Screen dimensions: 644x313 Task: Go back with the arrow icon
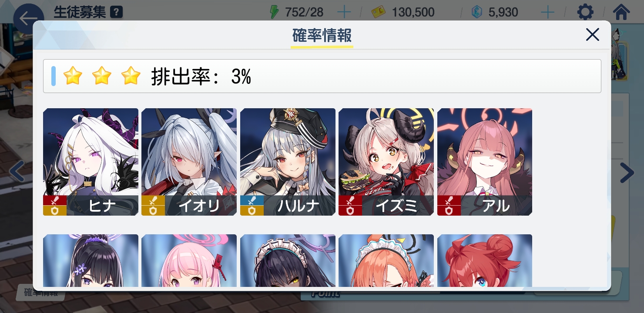pyautogui.click(x=29, y=19)
